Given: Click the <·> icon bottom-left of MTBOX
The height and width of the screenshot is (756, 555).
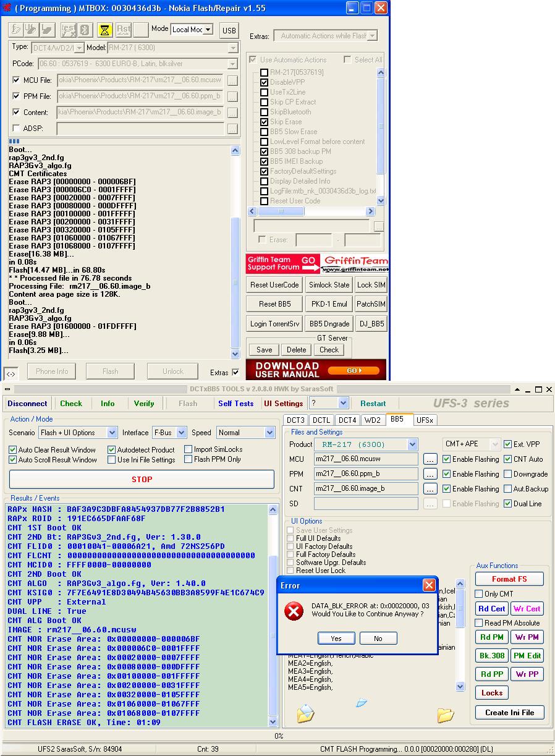Looking at the screenshot, I should tap(11, 373).
